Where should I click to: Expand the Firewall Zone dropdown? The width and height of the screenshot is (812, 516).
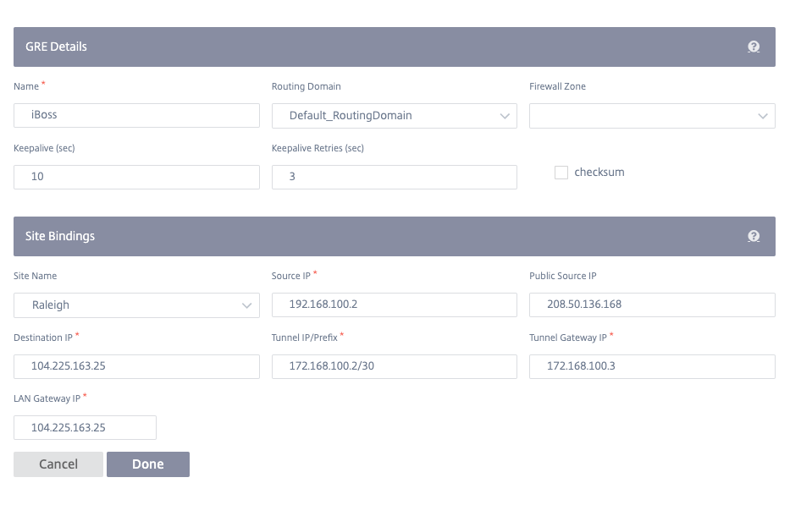tap(651, 116)
